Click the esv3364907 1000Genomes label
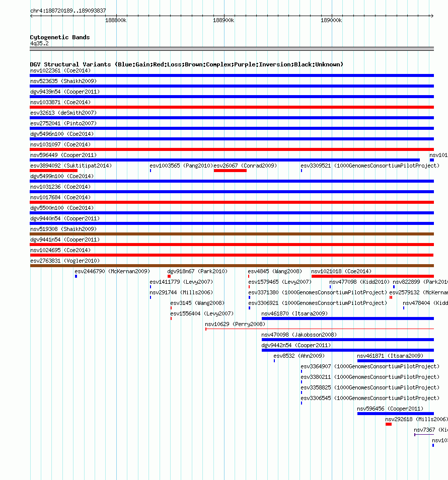The height and width of the screenshot is (480, 448). pyautogui.click(x=370, y=366)
